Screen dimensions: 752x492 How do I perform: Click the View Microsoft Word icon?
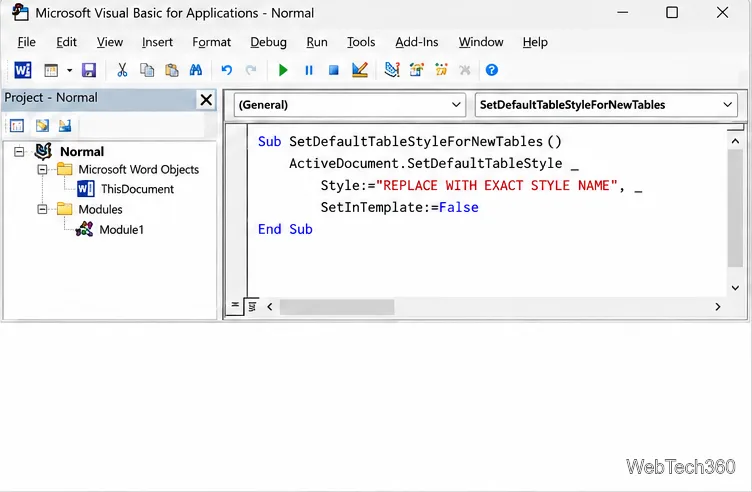pos(23,70)
